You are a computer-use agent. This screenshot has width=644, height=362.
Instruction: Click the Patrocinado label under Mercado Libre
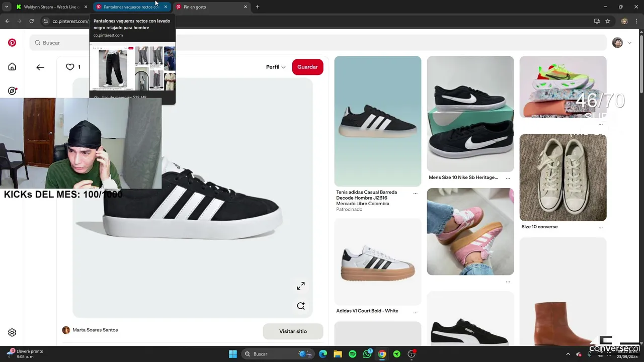click(x=349, y=209)
